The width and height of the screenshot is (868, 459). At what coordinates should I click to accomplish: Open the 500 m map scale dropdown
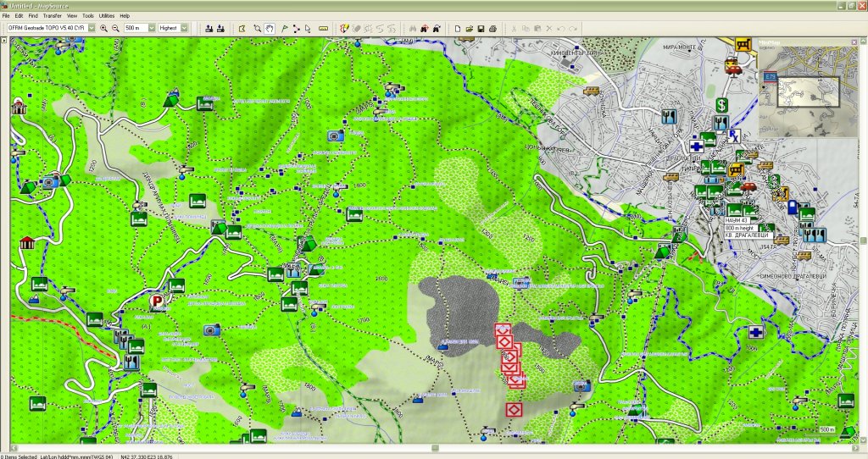point(152,28)
